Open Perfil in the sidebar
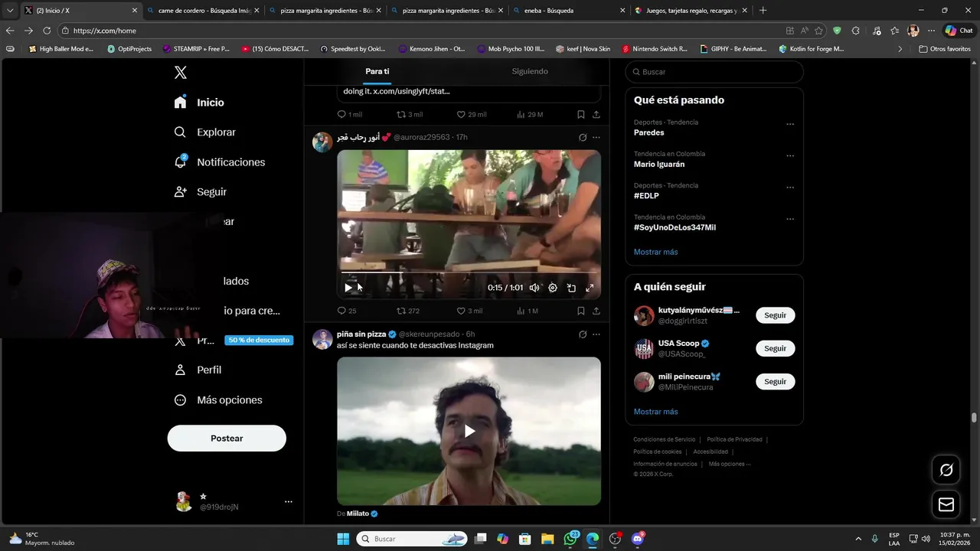The image size is (980, 551). (x=198, y=370)
